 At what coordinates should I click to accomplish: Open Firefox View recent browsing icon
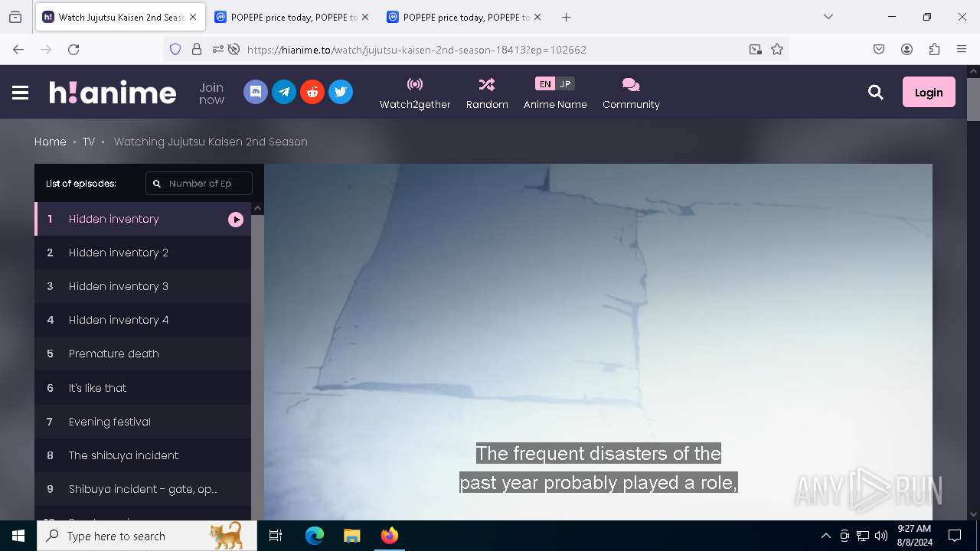coord(15,17)
